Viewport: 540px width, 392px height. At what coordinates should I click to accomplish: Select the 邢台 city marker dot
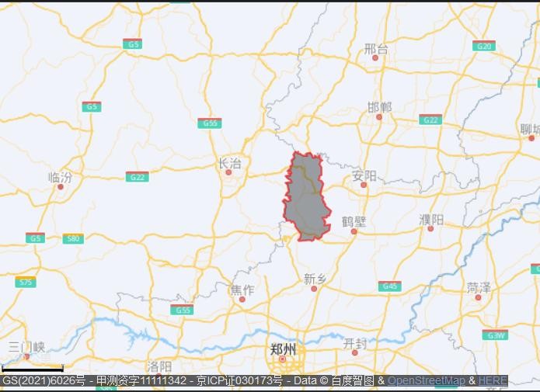[375, 58]
